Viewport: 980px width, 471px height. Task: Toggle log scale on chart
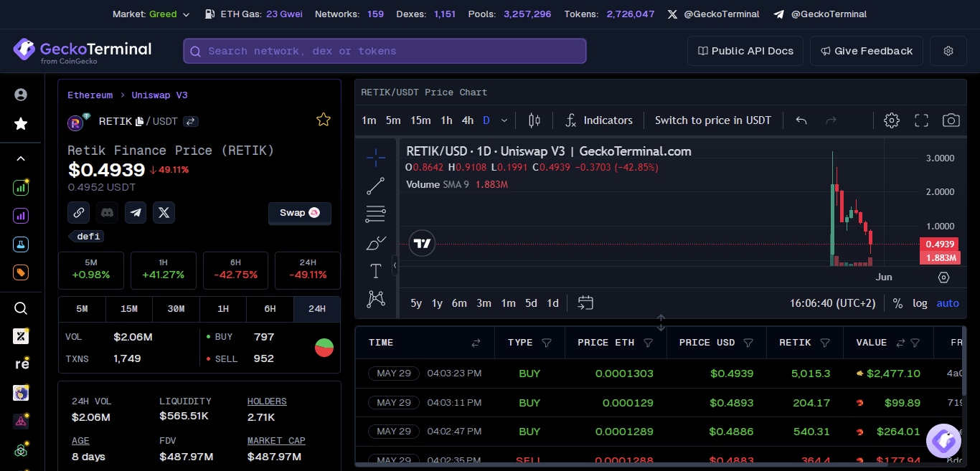click(x=920, y=303)
